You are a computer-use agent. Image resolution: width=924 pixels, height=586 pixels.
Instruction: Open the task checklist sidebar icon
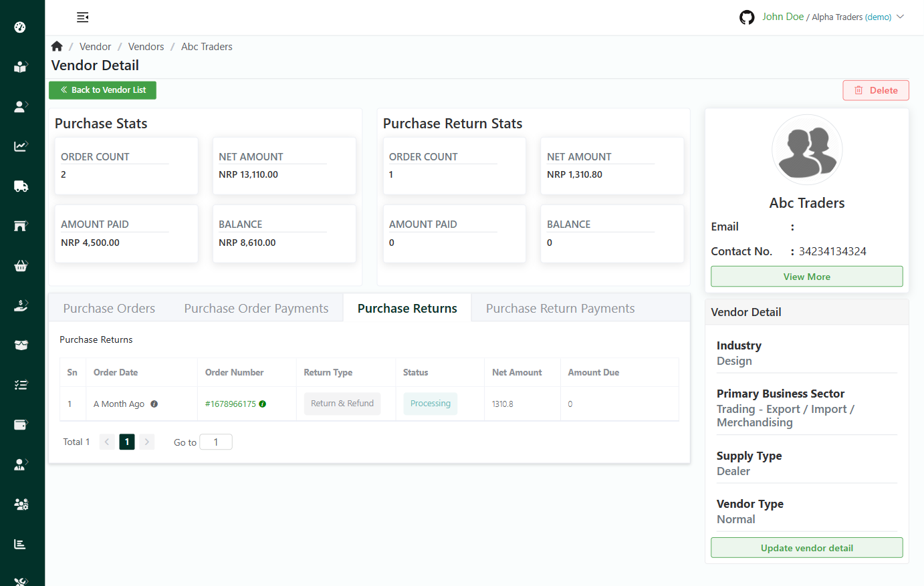[21, 385]
